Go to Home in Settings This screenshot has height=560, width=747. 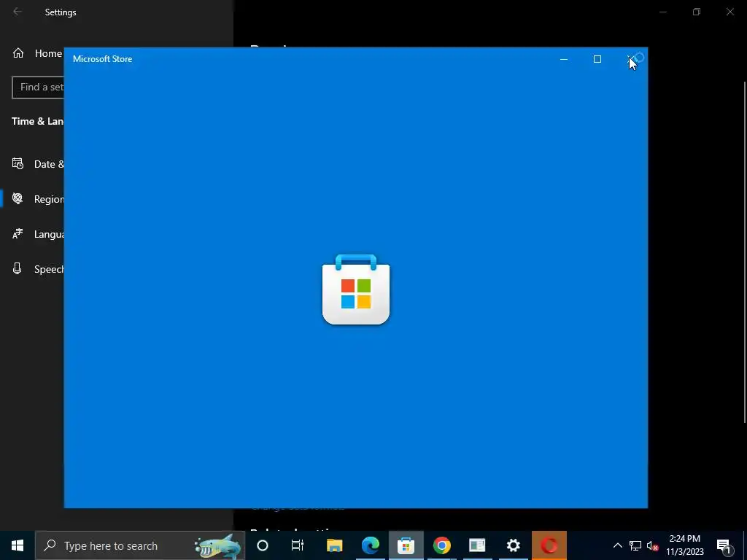point(36,52)
